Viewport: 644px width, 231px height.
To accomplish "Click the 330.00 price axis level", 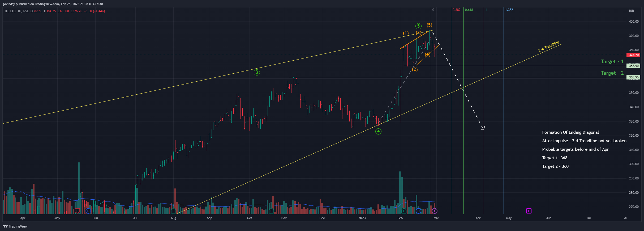I will [634, 121].
